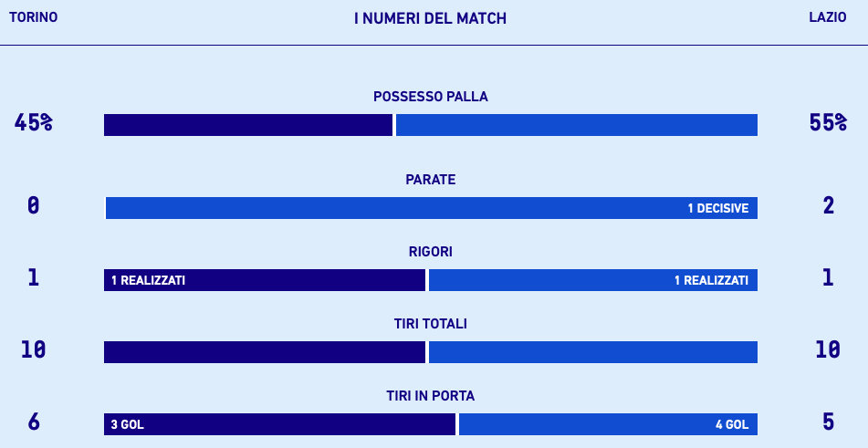
Task: Click the POSSESSO PALLA label
Action: click(x=430, y=96)
